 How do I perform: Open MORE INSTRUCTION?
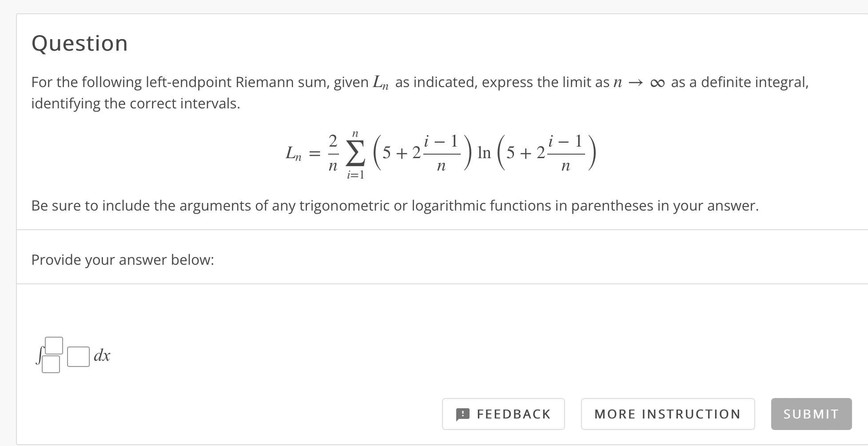click(x=667, y=414)
